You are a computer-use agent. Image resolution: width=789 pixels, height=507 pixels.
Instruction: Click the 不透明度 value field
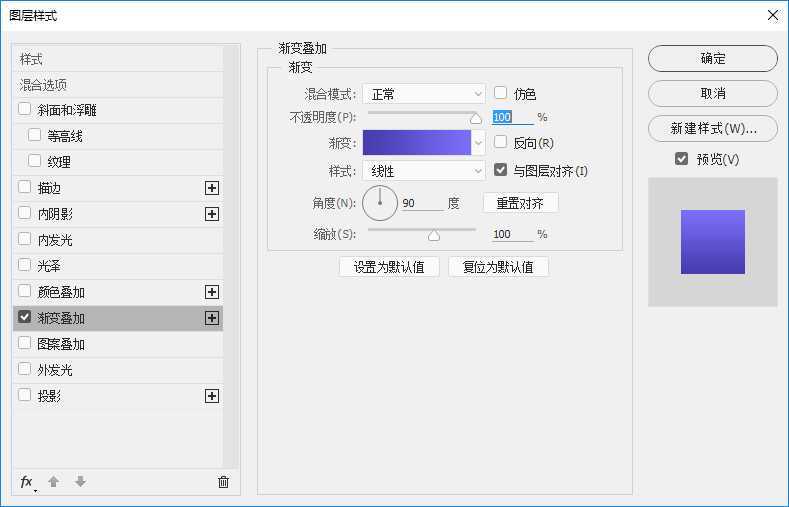pyautogui.click(x=512, y=117)
